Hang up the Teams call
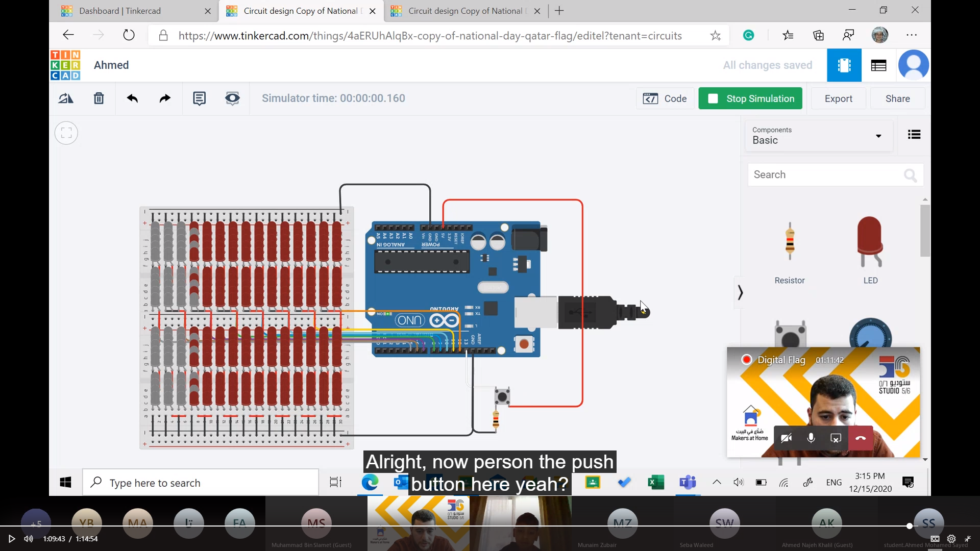 tap(861, 438)
